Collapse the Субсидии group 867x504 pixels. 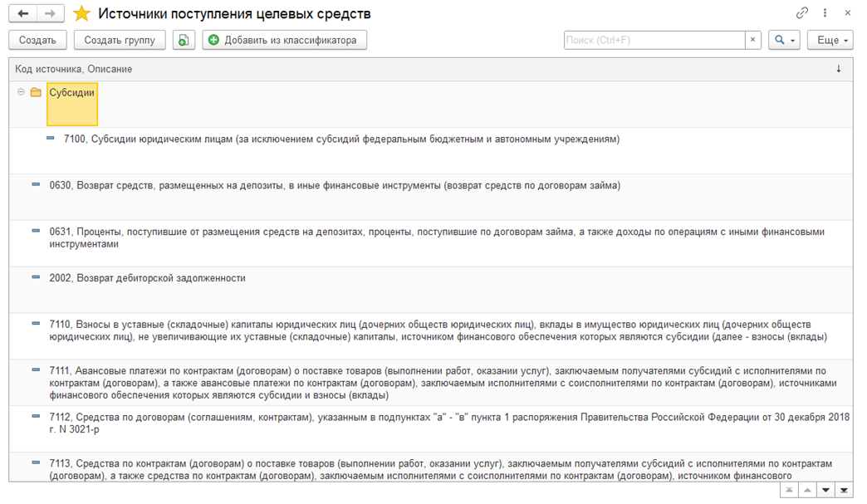pyautogui.click(x=21, y=91)
